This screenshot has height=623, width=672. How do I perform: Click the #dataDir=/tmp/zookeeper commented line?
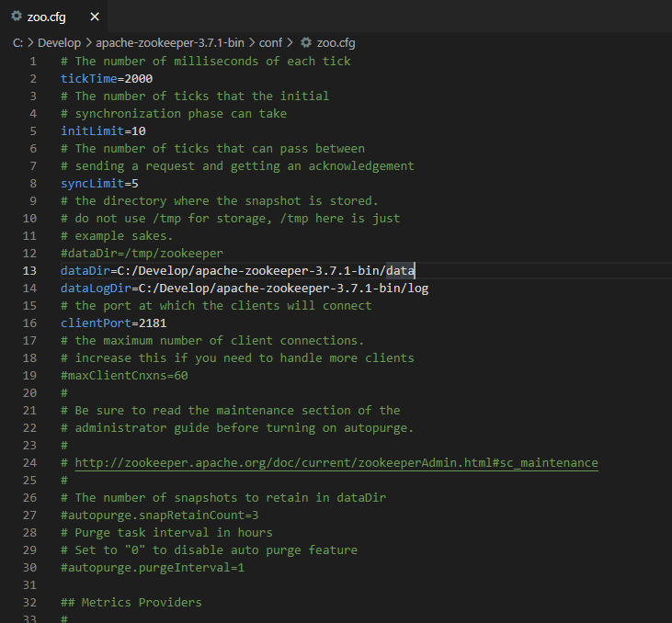point(142,254)
